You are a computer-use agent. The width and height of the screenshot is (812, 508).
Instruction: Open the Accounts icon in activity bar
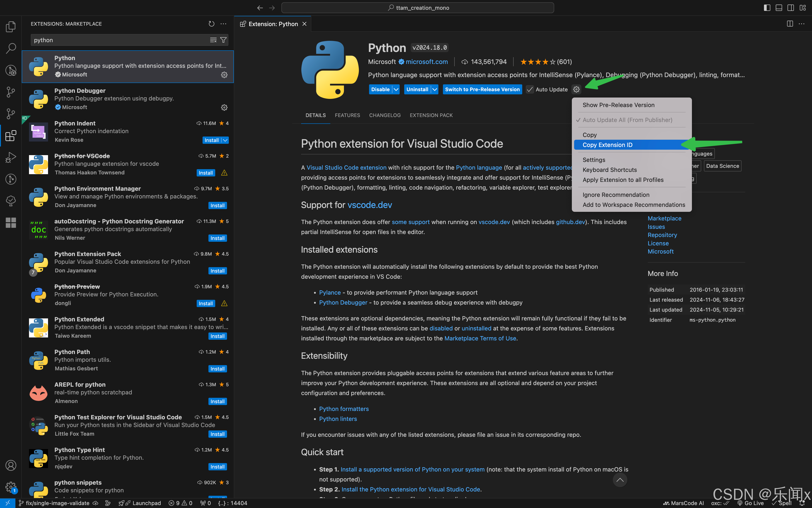(11, 465)
